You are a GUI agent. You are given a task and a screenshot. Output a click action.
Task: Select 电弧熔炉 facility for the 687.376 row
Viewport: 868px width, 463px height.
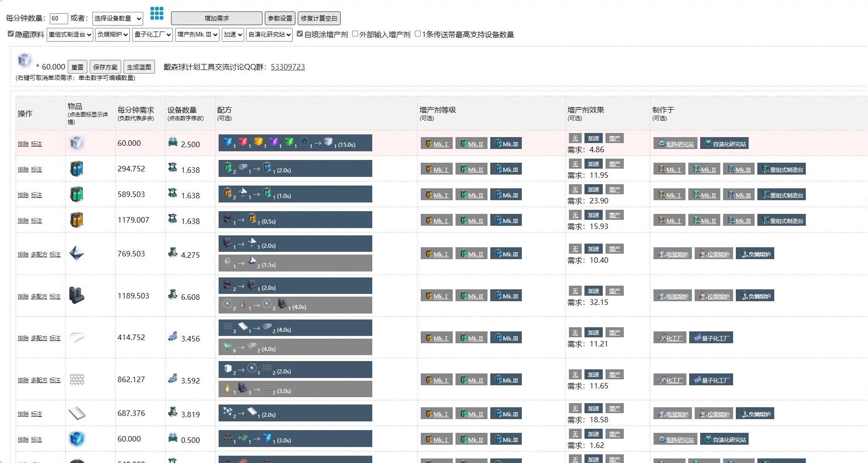[x=672, y=413]
